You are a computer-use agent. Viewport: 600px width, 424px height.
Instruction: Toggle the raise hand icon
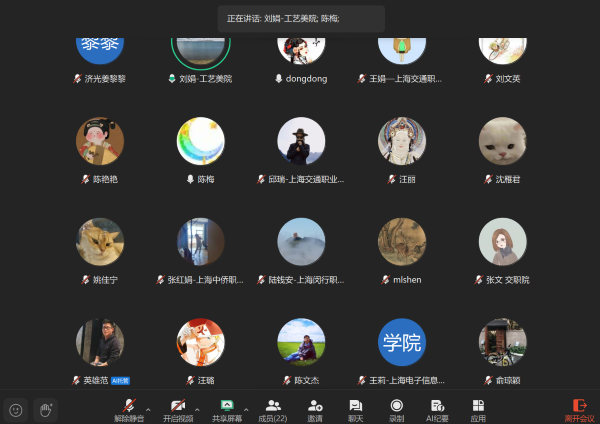coord(44,409)
